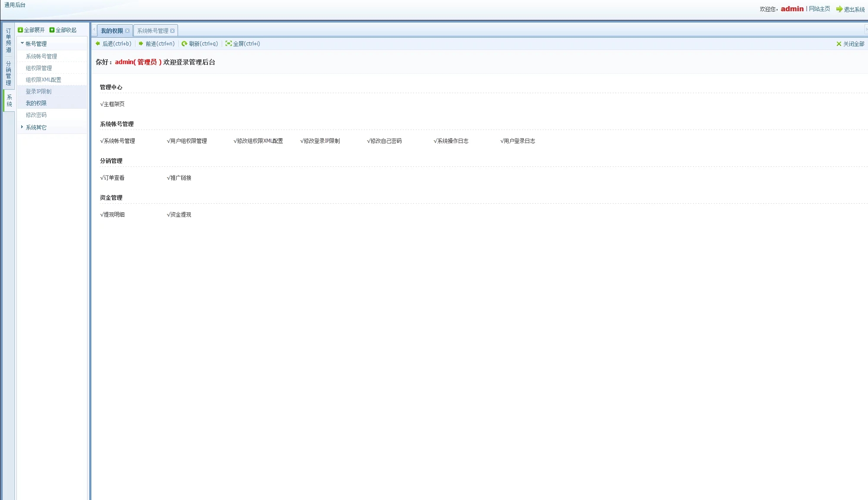Close the 我的权限 tab

pyautogui.click(x=127, y=31)
